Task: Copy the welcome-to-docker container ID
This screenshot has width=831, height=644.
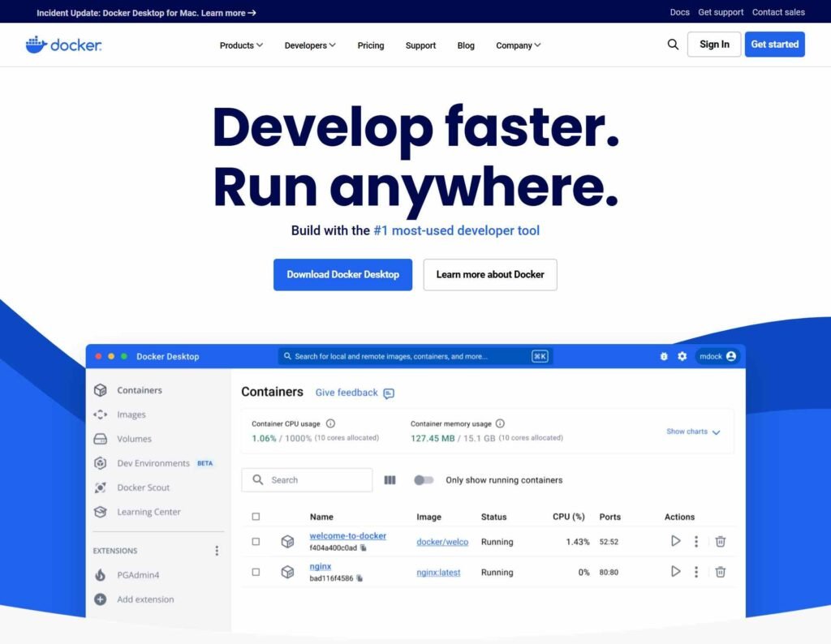Action: pyautogui.click(x=364, y=548)
